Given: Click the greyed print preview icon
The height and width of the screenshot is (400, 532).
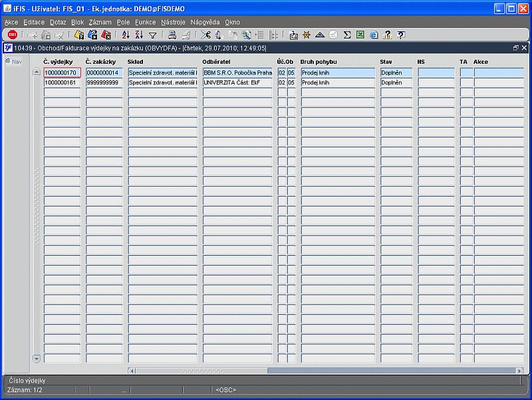Looking at the screenshot, I should point(186,35).
